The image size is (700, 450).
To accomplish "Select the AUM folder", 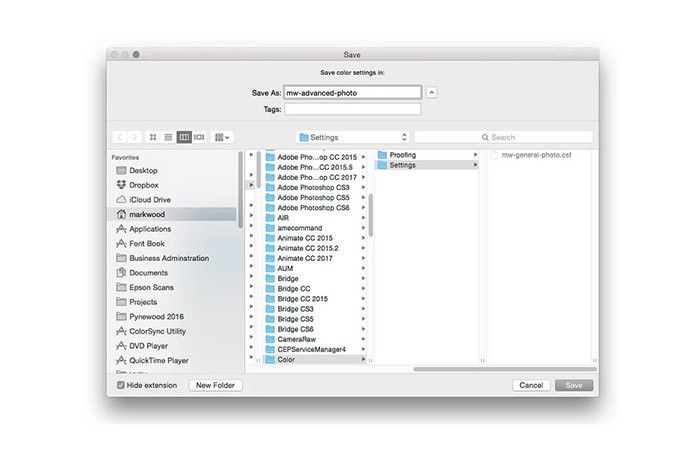I will point(315,268).
